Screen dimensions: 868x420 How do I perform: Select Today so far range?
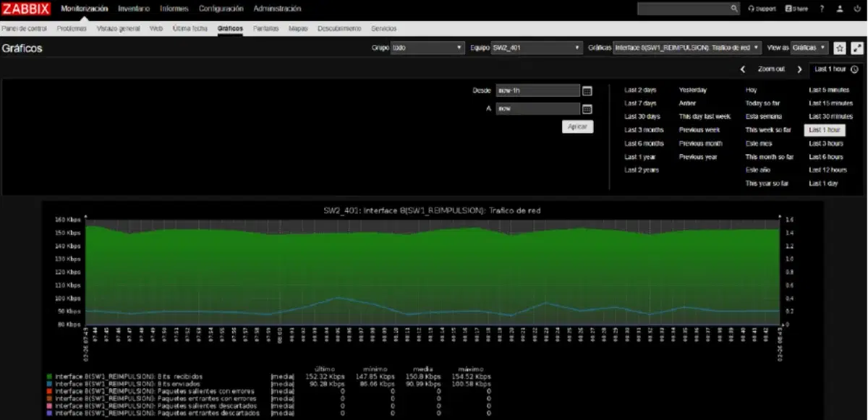(x=762, y=103)
